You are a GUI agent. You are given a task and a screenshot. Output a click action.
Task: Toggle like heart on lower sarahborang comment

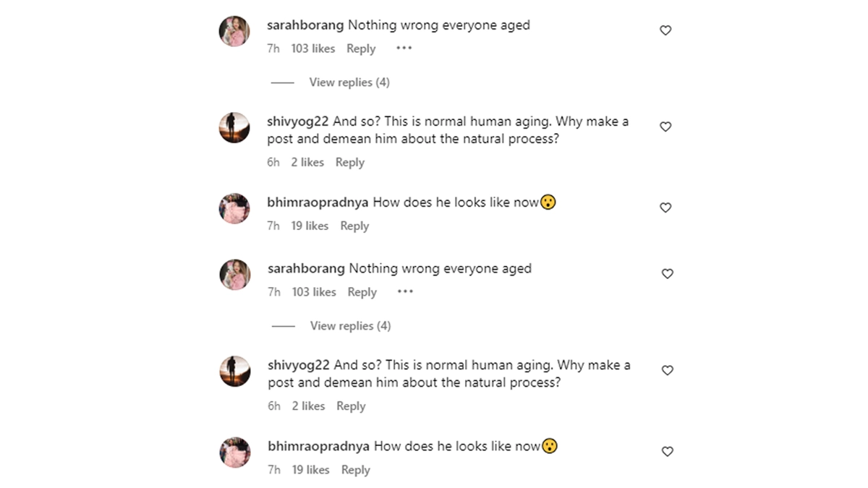click(x=667, y=274)
